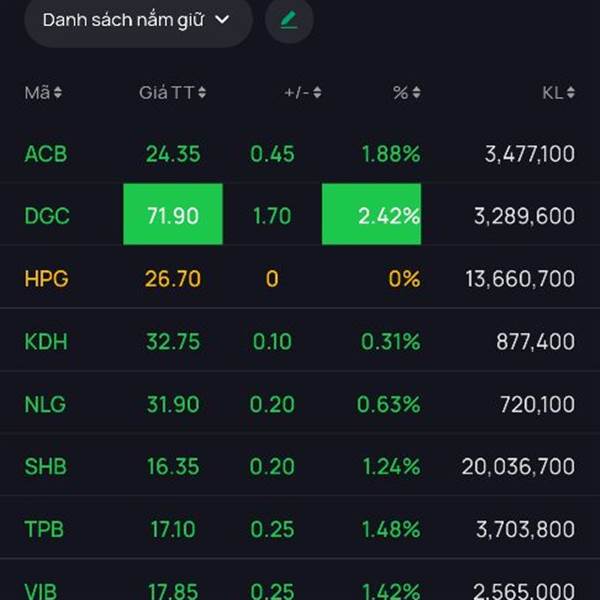Open KDH stock details
This screenshot has width=600, height=600.
(x=46, y=341)
